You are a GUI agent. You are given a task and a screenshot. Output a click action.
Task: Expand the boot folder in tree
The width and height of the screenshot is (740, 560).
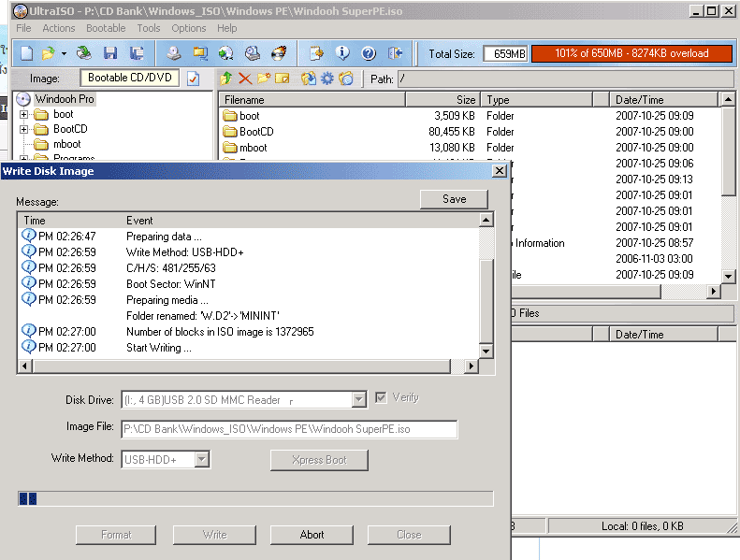point(23,114)
